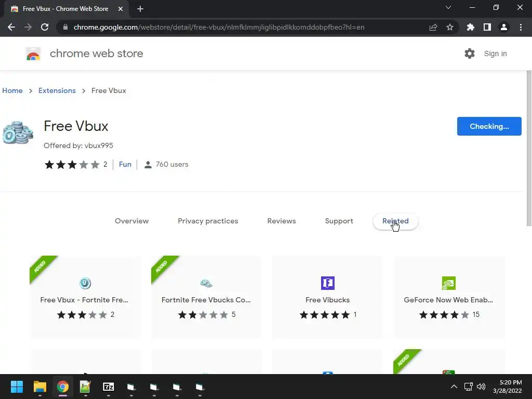Switch to the Support tab
Viewport: 532px width, 399px height.
point(339,221)
